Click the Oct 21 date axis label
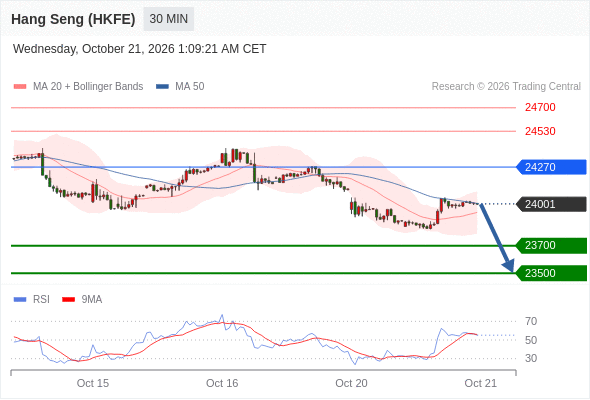This screenshot has height=400, width=590. click(x=481, y=383)
